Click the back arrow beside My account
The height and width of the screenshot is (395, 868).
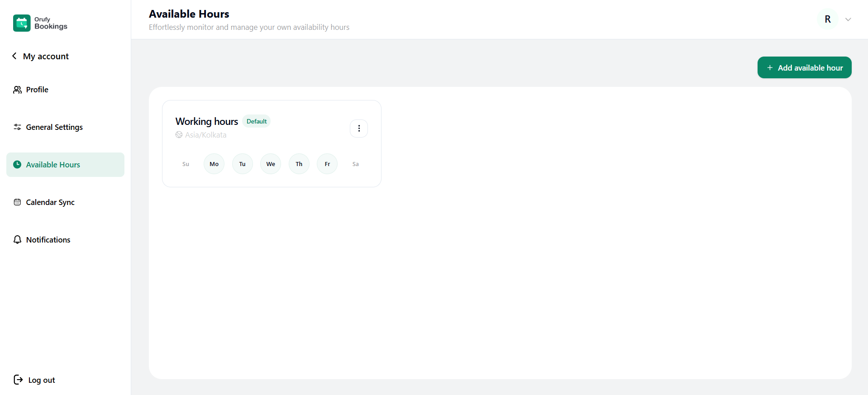[14, 56]
